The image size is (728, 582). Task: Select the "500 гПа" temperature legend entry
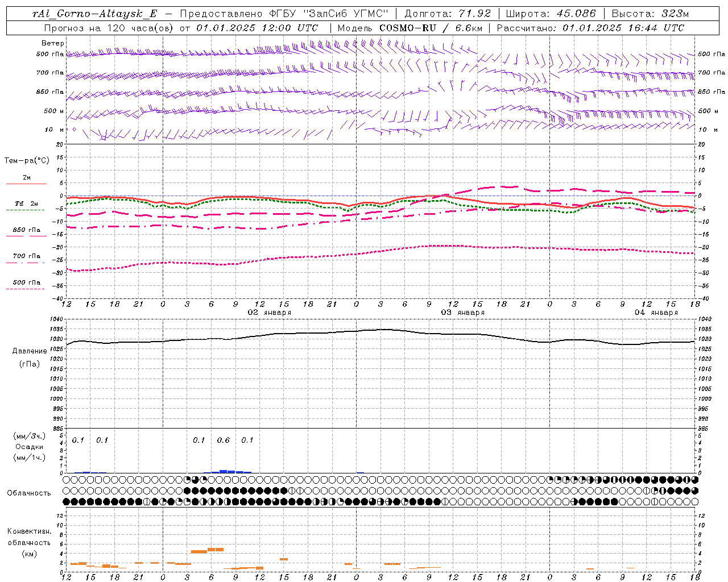(x=27, y=282)
